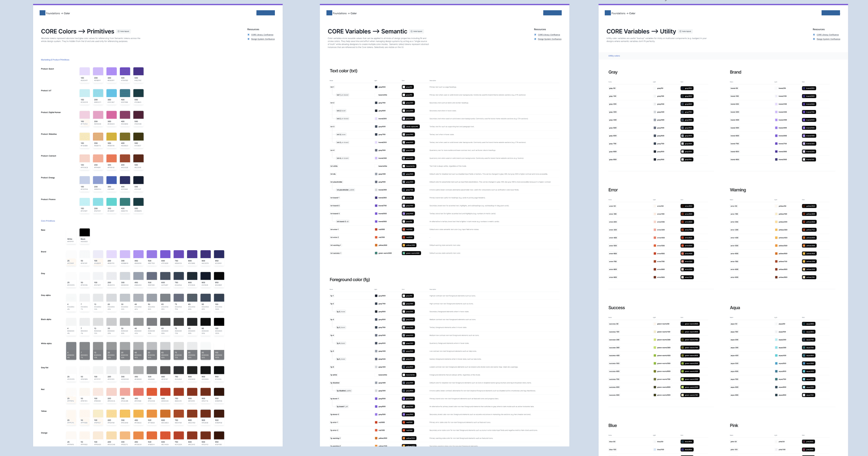The height and width of the screenshot is (456, 868).
Task: Click the txt-2_hover child variable chip
Action: coord(341,111)
